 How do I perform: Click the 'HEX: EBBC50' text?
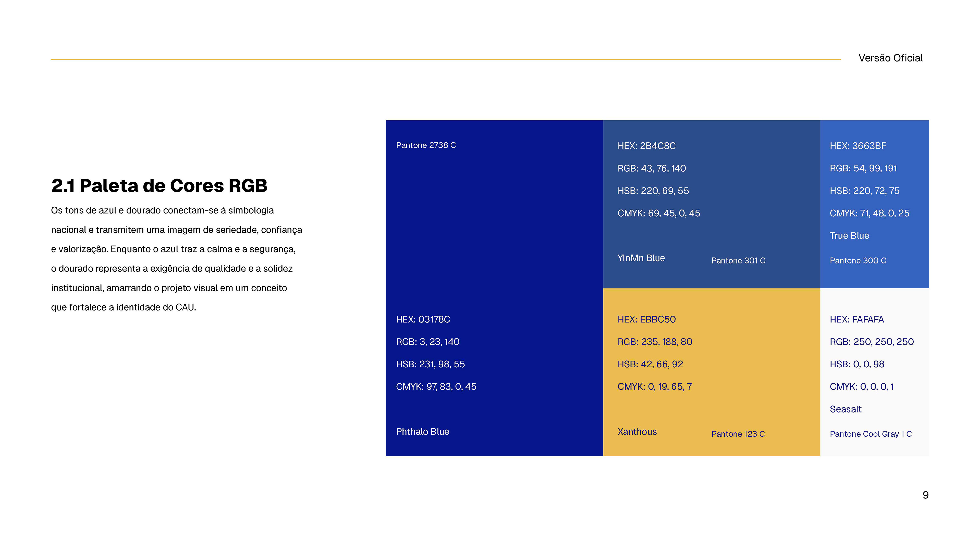pos(646,319)
